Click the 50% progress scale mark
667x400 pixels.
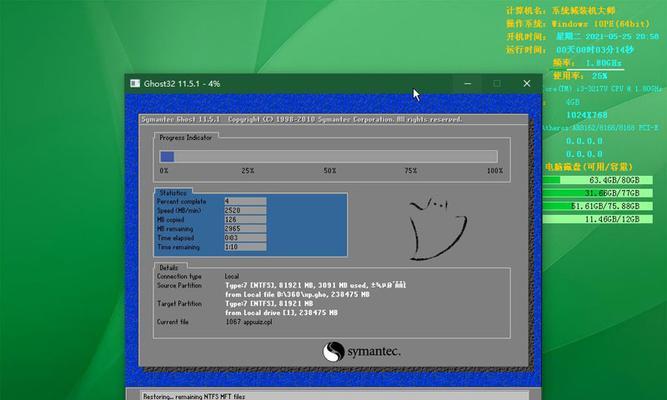click(330, 171)
